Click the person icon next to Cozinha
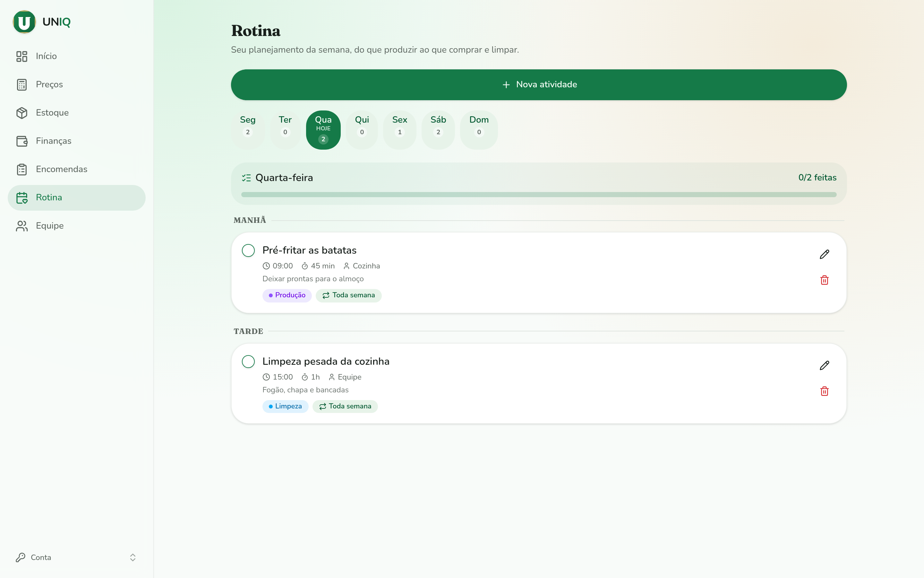924x578 pixels. tap(346, 266)
